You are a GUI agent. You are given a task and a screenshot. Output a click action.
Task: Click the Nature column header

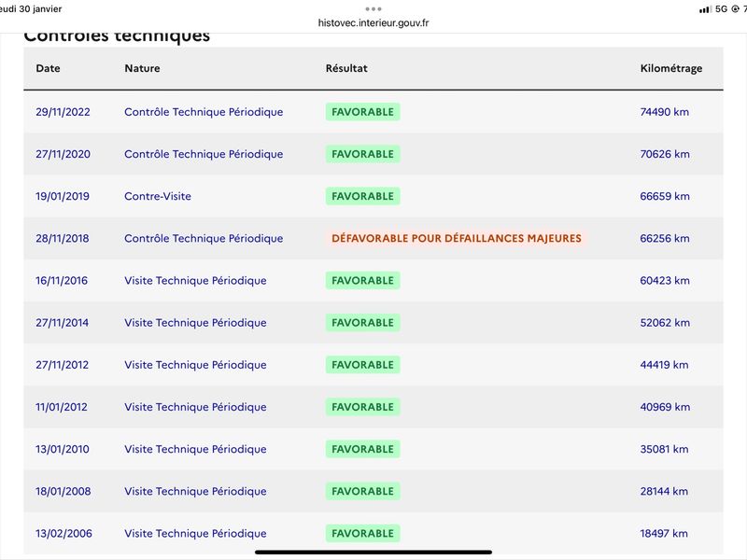pyautogui.click(x=142, y=68)
